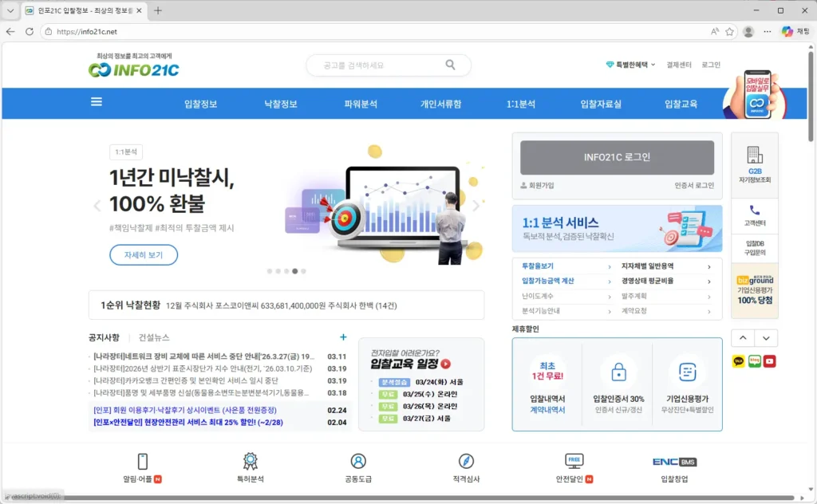Open a new browser tab
The height and width of the screenshot is (504, 817).
click(158, 10)
